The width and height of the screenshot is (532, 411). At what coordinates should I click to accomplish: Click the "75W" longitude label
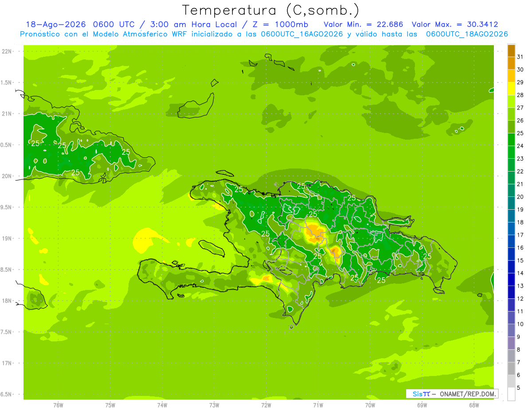click(x=110, y=405)
